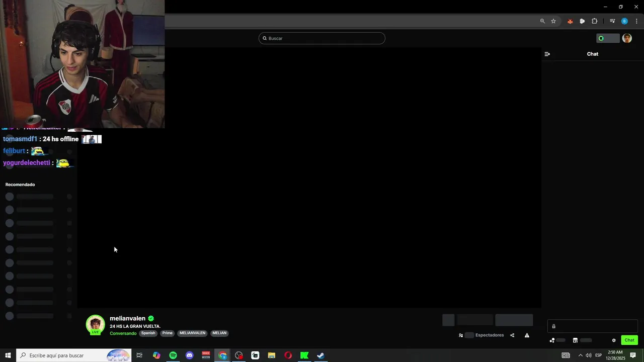Image resolution: width=644 pixels, height=362 pixels.
Task: Open the user avatar menu on Kick
Action: (627, 38)
